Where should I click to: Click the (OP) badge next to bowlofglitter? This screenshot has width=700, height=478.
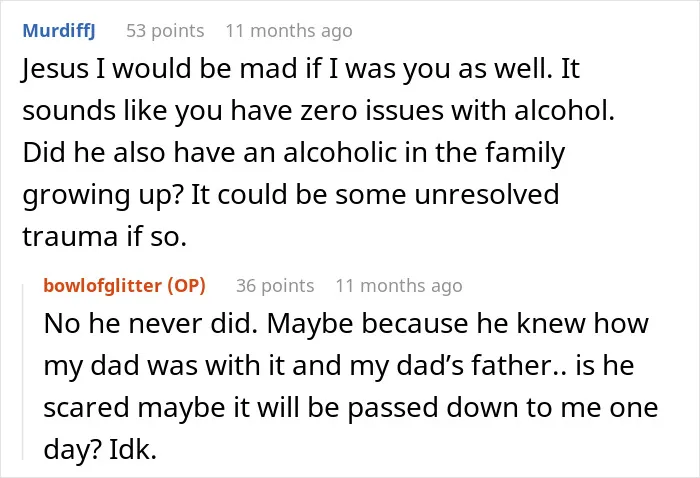pos(187,286)
